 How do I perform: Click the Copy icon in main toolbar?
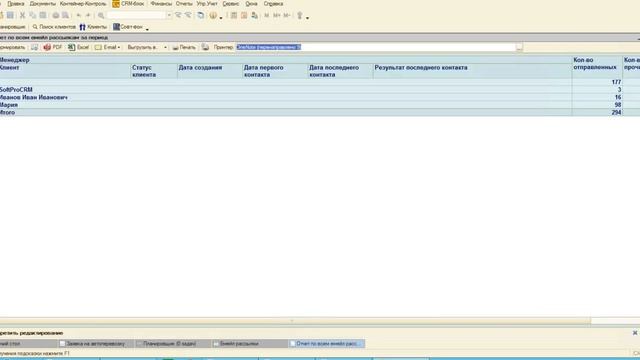click(33, 16)
